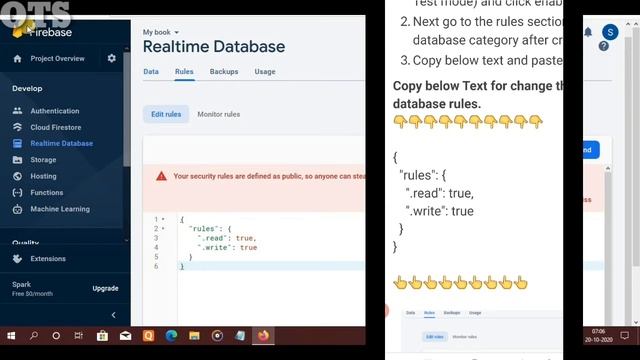Click the public security rules warning text
Screen dimensions: 640x360
pos(269,176)
